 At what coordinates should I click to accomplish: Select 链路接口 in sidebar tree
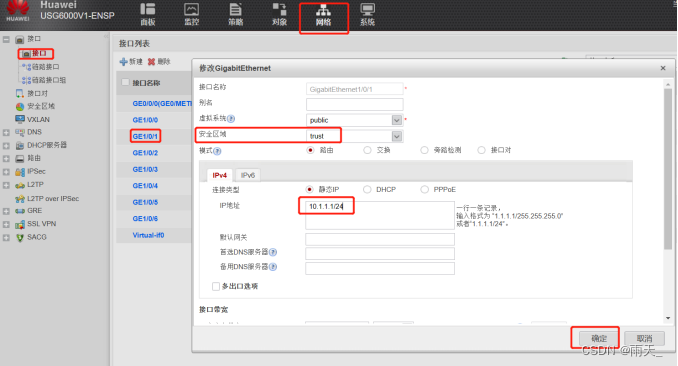tap(46, 67)
